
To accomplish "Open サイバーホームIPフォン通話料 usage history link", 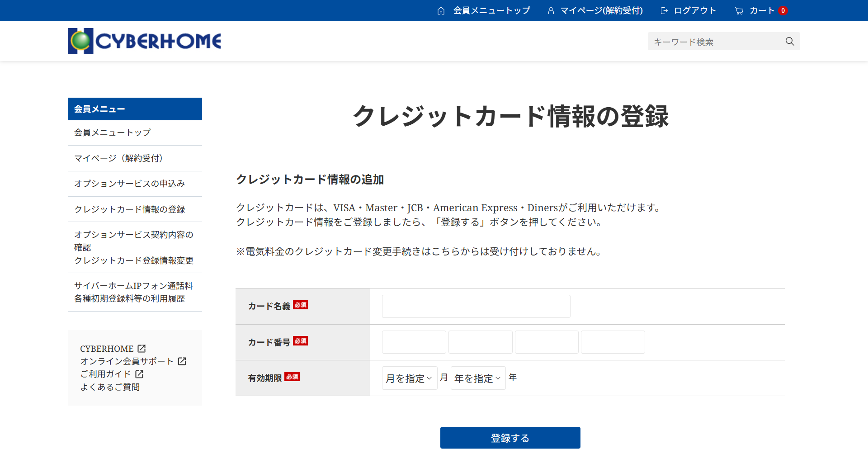I will tap(133, 292).
